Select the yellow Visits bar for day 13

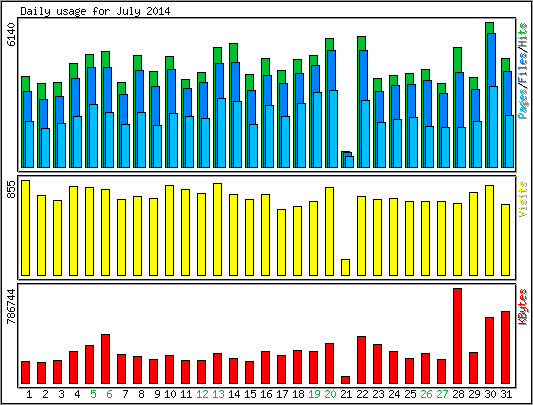tap(218, 230)
